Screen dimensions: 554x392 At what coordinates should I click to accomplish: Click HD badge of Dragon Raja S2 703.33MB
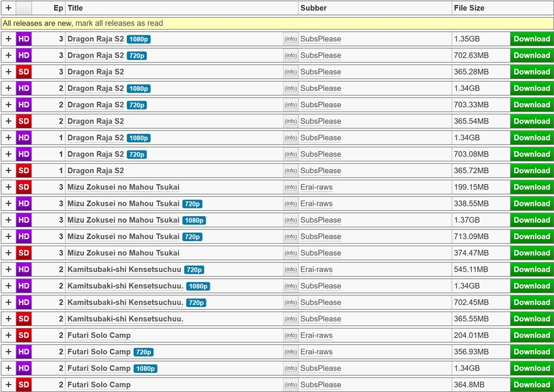tap(24, 105)
